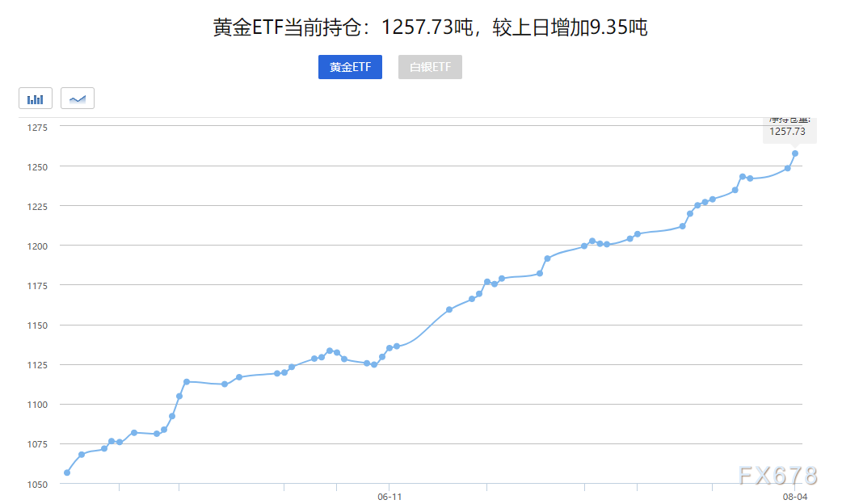Switch to the bar chart view icon
This screenshot has height=504, width=842.
36,99
